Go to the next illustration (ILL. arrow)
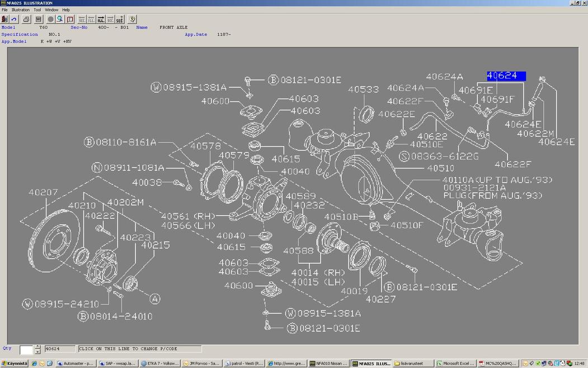Image resolution: width=588 pixels, height=368 pixels. pos(101,19)
